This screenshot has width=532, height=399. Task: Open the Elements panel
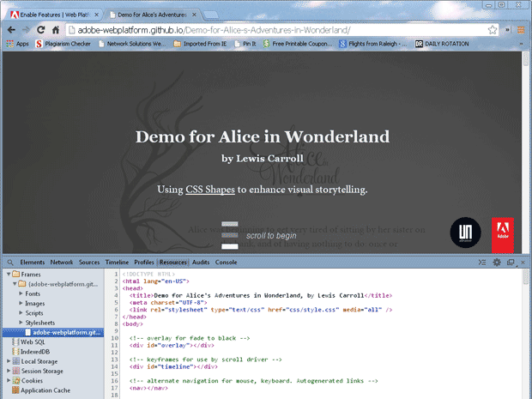tap(33, 263)
